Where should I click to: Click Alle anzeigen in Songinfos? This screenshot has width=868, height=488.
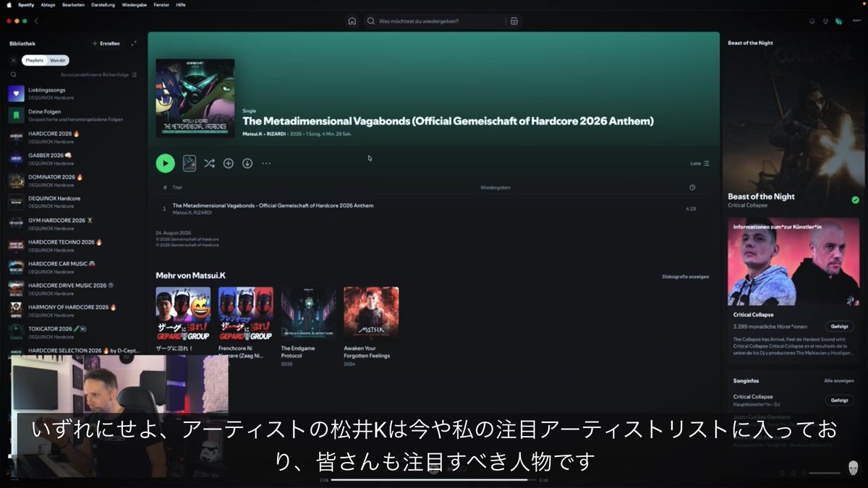[839, 380]
